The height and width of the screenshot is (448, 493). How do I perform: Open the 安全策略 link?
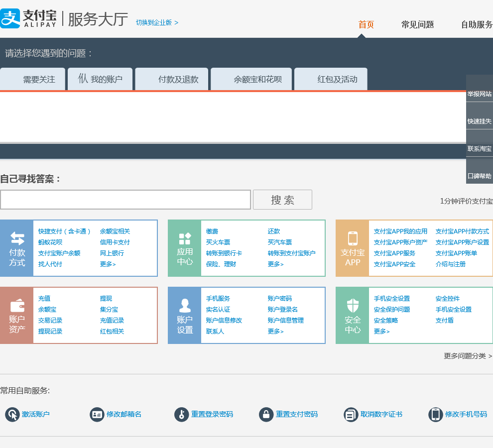[386, 321]
